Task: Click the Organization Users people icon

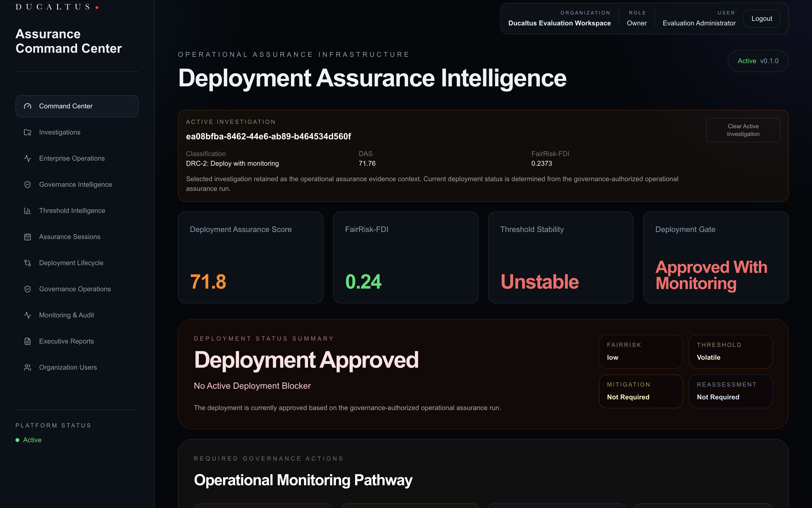Action: click(28, 367)
